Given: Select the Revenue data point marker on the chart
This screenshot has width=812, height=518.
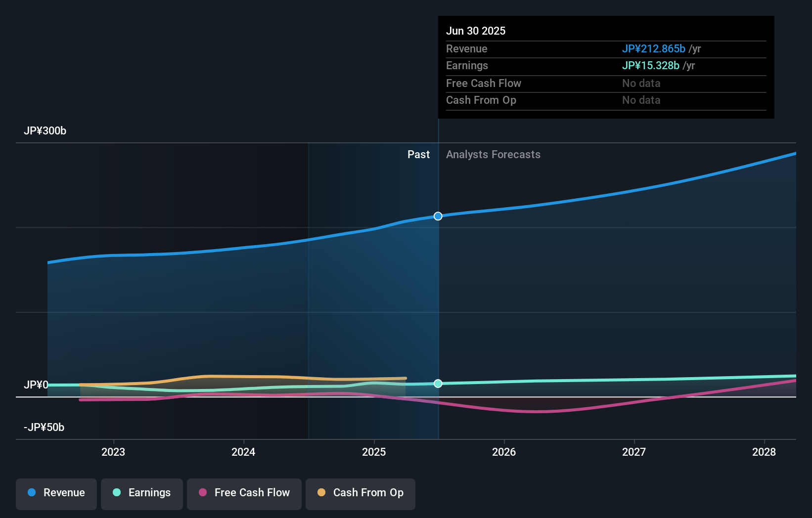Looking at the screenshot, I should (x=437, y=216).
